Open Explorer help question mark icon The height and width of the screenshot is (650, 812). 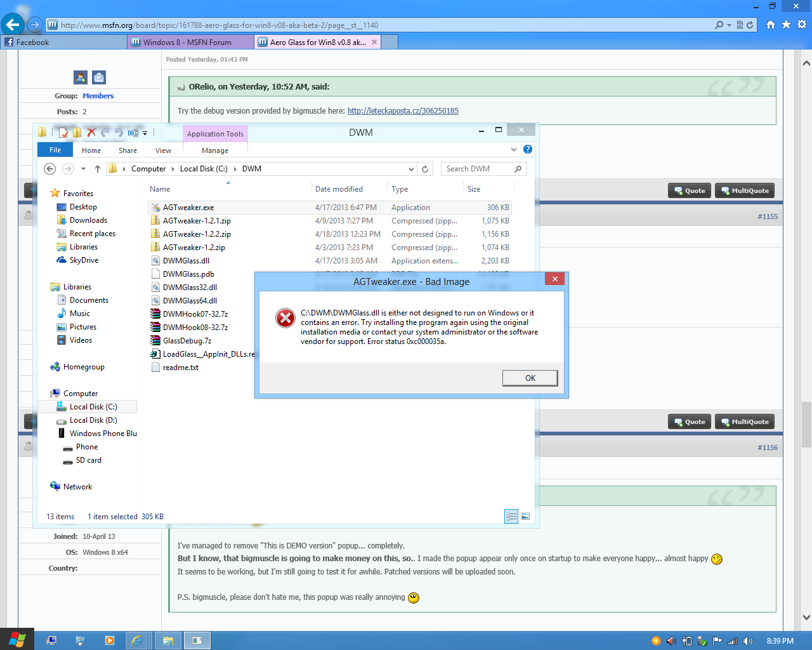click(528, 150)
